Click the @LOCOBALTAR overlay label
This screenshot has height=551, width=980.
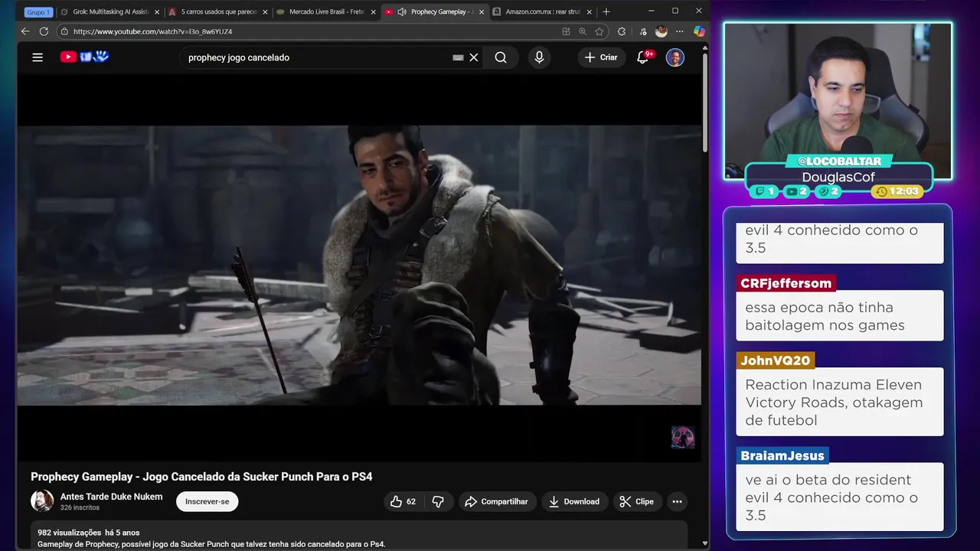pyautogui.click(x=839, y=161)
